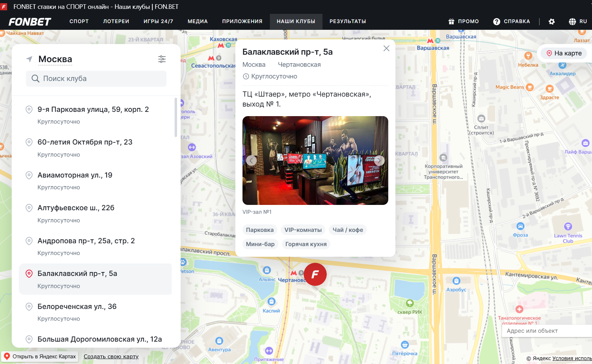
Task: Show next club photo
Action: coord(379,161)
